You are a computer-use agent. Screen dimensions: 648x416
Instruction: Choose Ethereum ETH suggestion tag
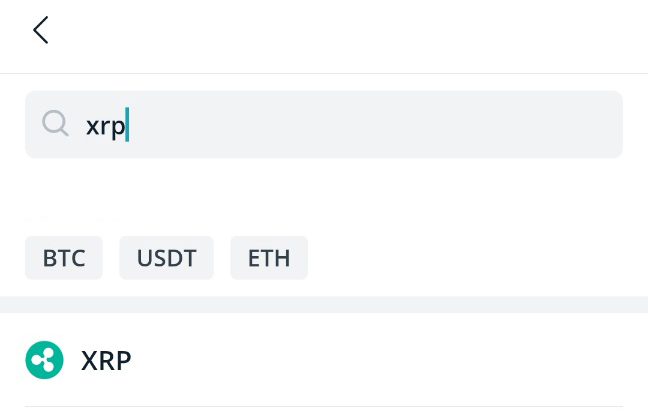[269, 258]
